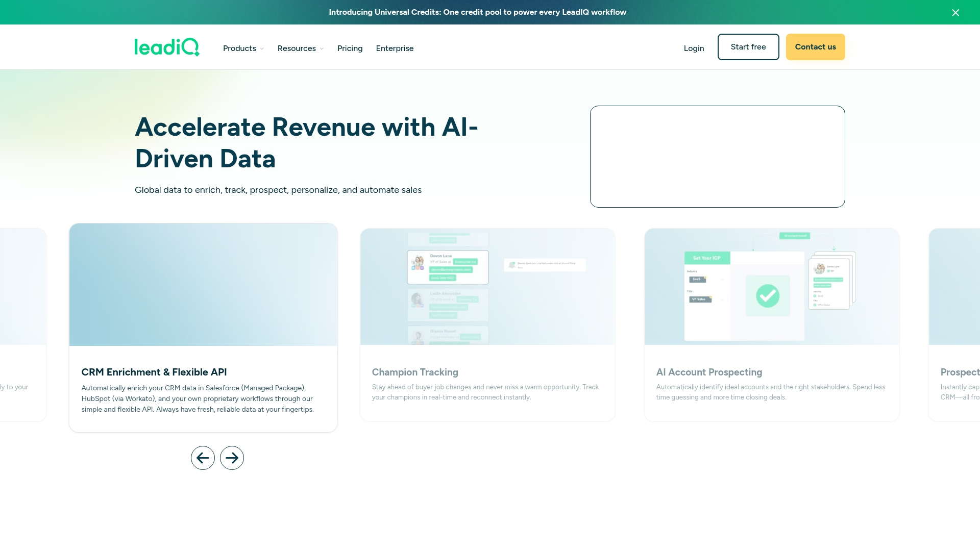This screenshot has width=980, height=551.
Task: Select the CRM Enrichment & Flexible API card
Action: coord(203,328)
